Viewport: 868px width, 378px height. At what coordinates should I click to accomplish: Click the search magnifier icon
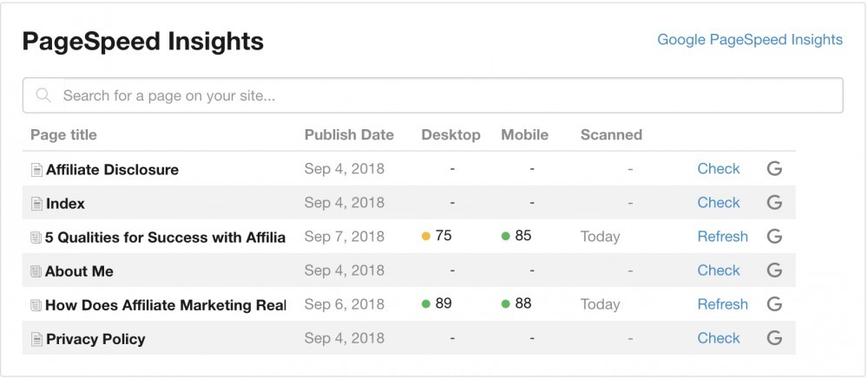43,95
